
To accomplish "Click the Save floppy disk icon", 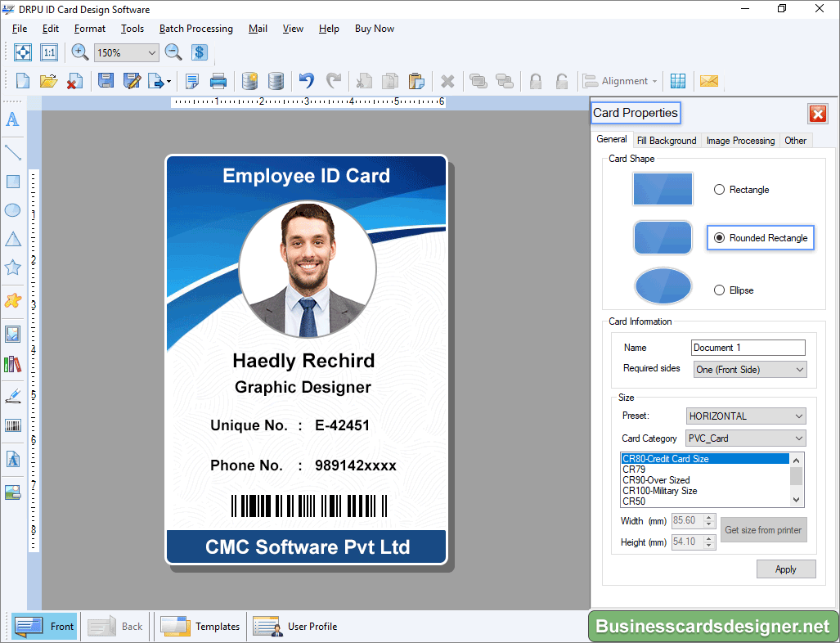I will tap(106, 81).
